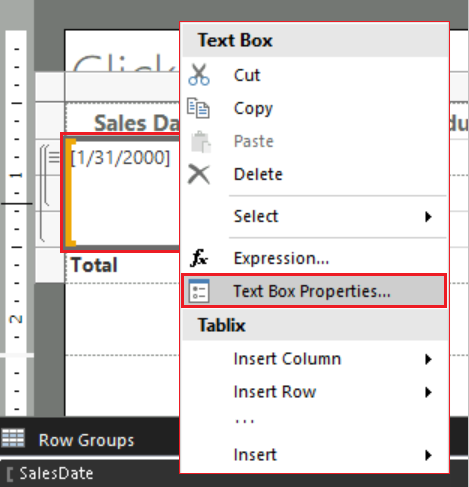Click the fx Expression icon
Image resolution: width=469 pixels, height=487 pixels.
tap(199, 258)
